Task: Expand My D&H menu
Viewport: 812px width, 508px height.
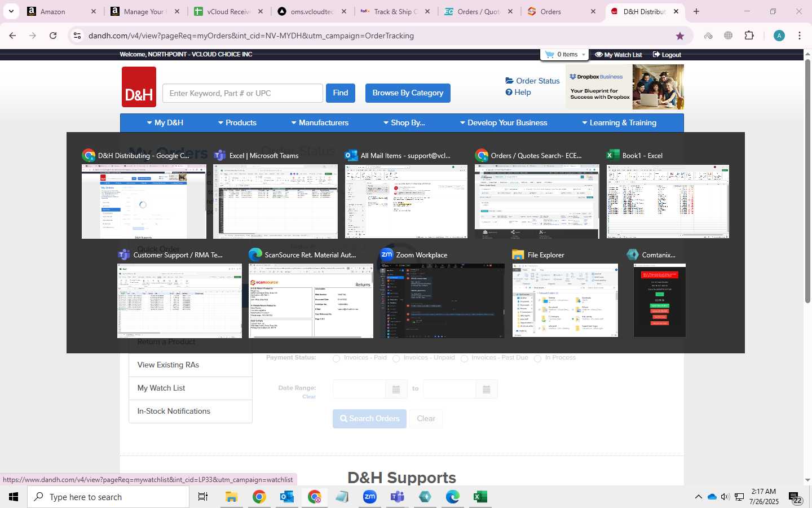Action: point(165,122)
